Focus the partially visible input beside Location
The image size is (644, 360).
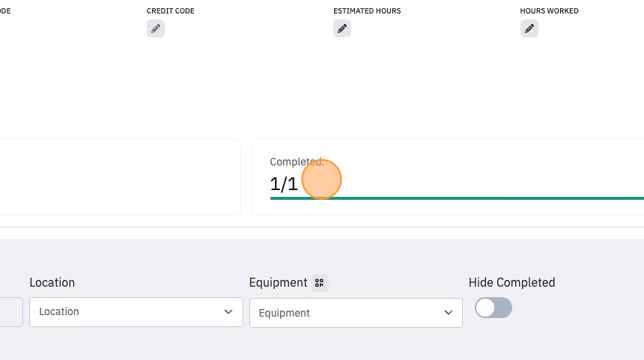point(11,312)
